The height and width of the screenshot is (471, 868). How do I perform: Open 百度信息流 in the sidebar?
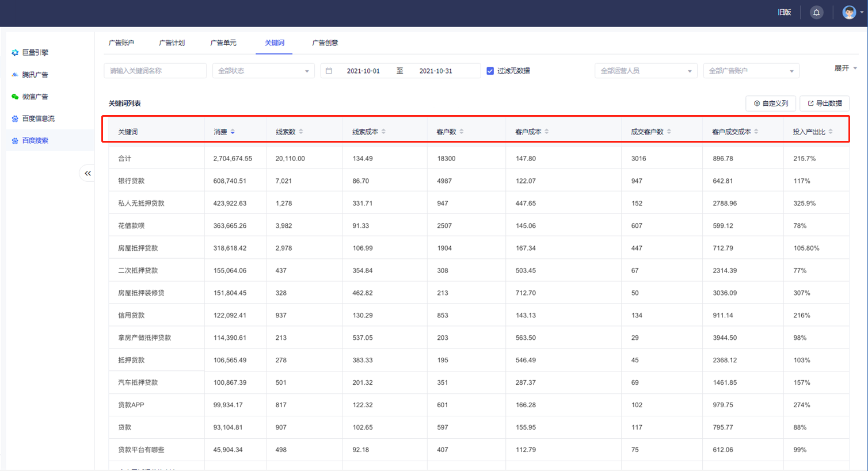tap(39, 118)
